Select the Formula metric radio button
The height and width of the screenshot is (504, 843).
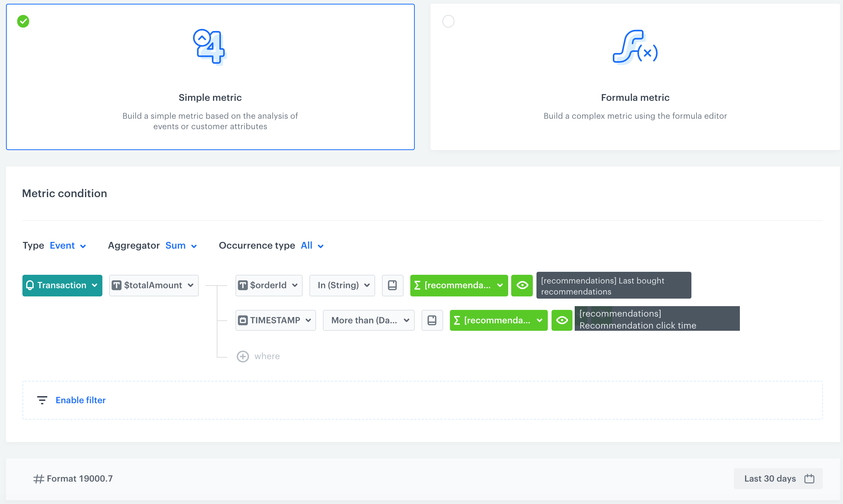pos(448,21)
